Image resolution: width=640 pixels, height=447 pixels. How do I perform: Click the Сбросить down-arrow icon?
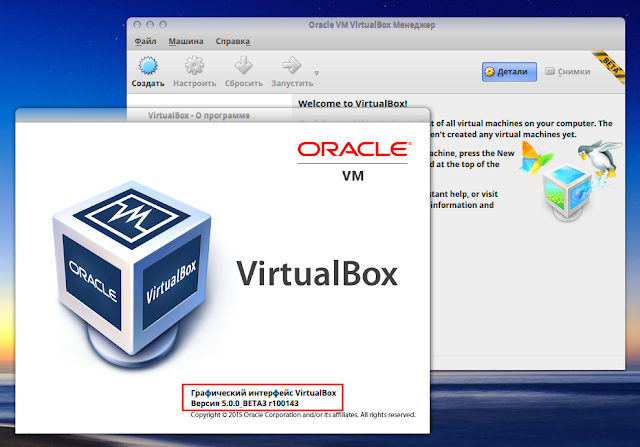coord(244,65)
